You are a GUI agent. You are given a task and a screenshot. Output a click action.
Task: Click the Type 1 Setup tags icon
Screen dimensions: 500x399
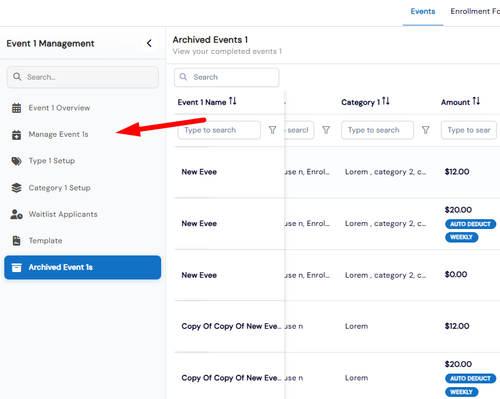pyautogui.click(x=16, y=161)
